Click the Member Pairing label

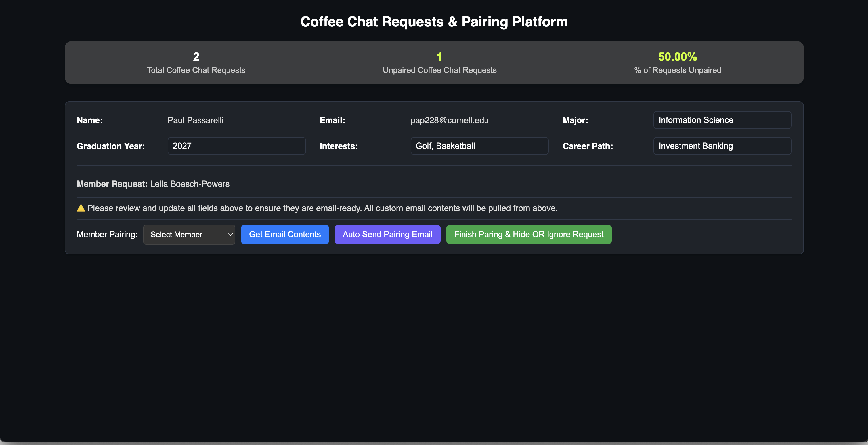(107, 235)
